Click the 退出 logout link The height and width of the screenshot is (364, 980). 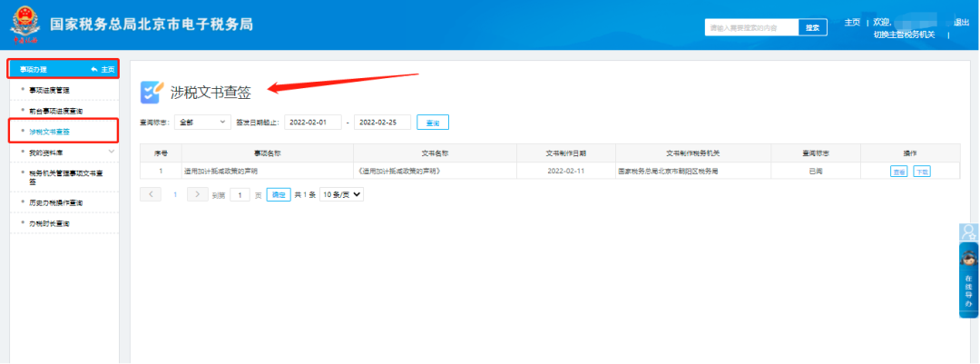click(961, 22)
